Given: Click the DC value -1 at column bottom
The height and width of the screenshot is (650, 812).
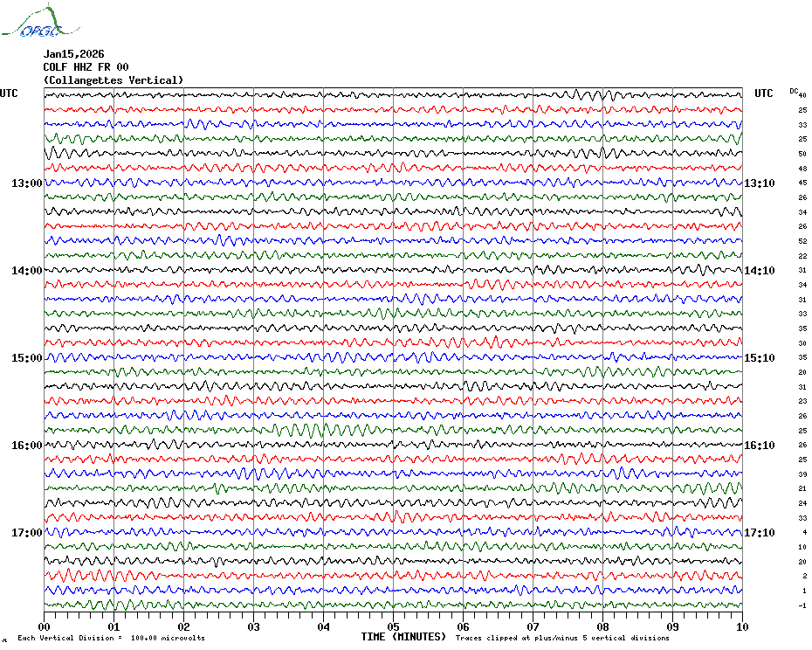Looking at the screenshot, I should click(802, 605).
